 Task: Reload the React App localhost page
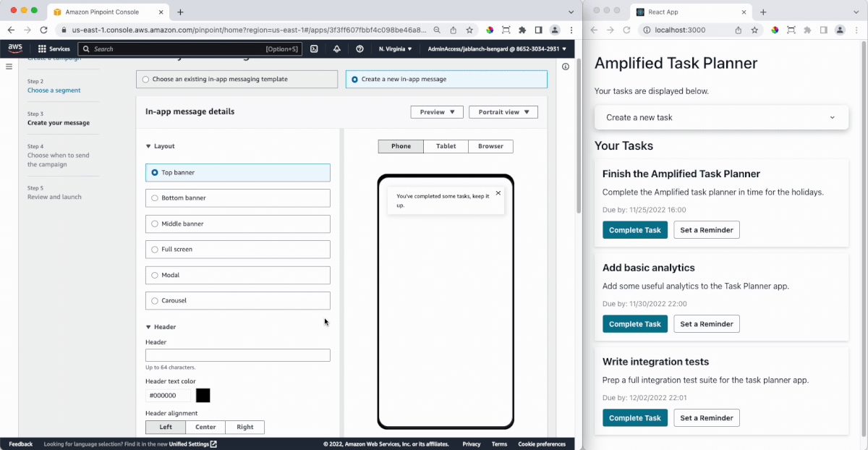(x=626, y=30)
